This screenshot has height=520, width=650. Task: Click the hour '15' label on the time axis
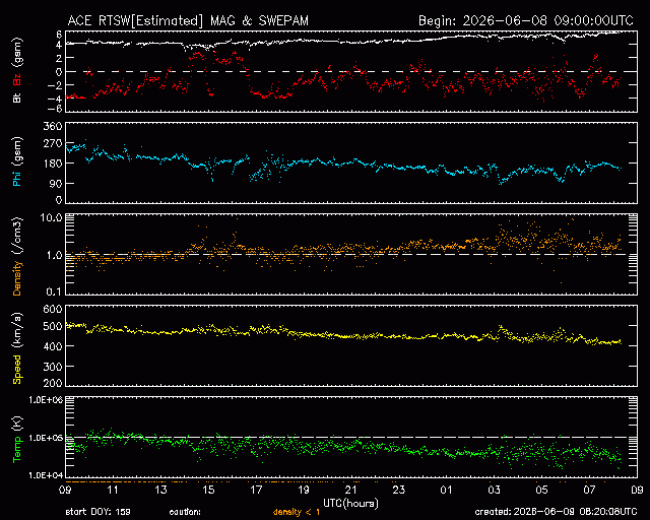tap(209, 490)
